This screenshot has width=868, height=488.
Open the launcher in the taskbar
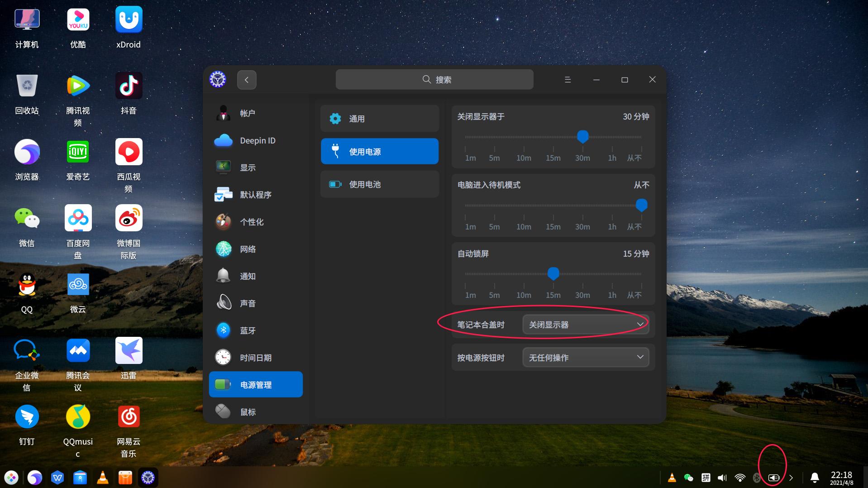coord(11,478)
